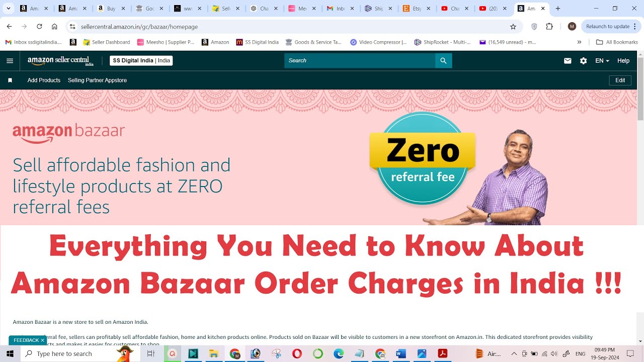This screenshot has width=644, height=362.
Task: Show hidden system tray icons
Action: 514,354
